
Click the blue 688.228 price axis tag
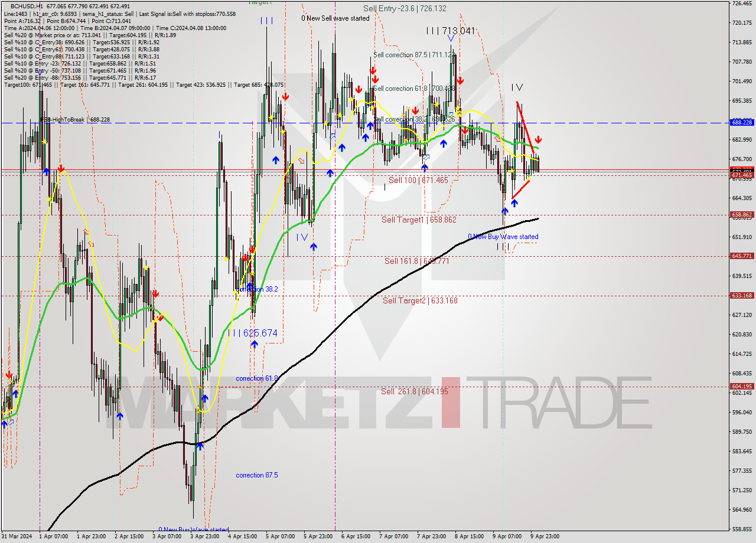tap(742, 123)
